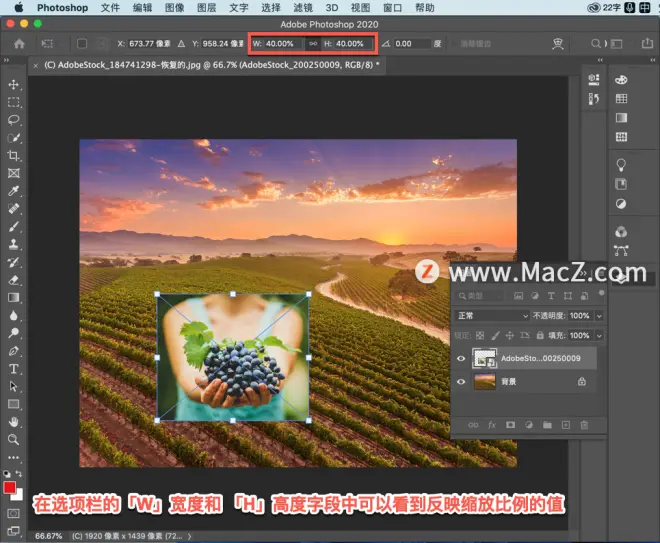Open the 窗口 menu
This screenshot has width=660, height=543.
click(392, 8)
